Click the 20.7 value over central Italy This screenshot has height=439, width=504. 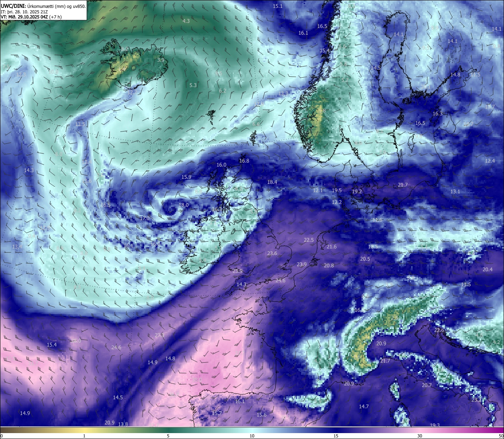427,385
